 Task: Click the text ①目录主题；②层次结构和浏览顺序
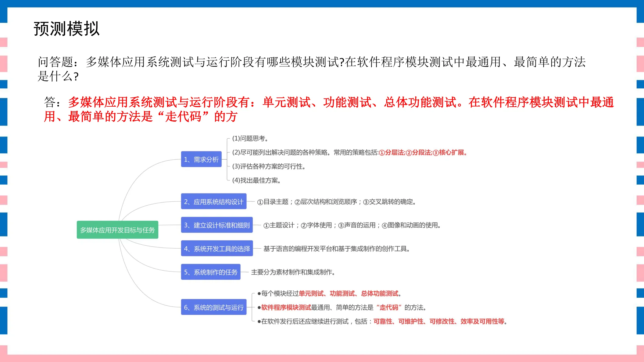click(337, 202)
